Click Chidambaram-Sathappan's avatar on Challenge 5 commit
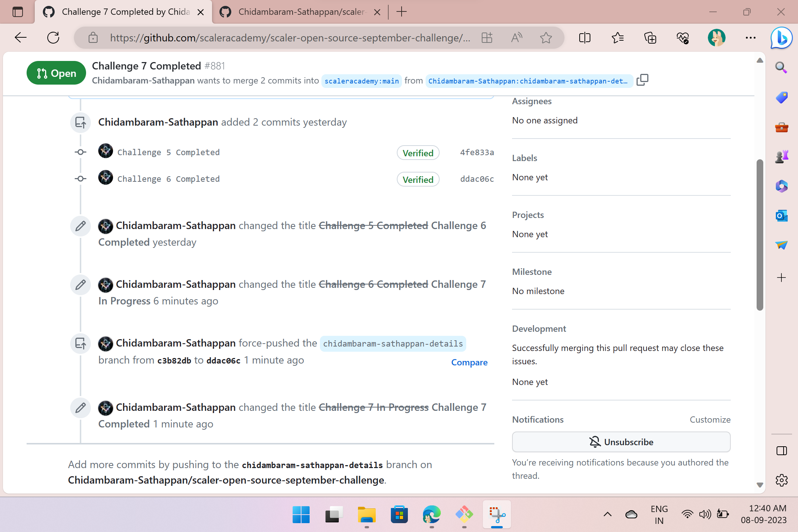 [x=105, y=151]
